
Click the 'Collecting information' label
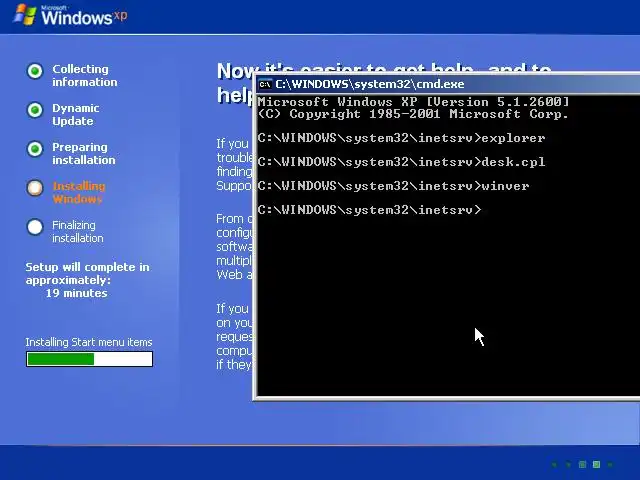point(84,76)
